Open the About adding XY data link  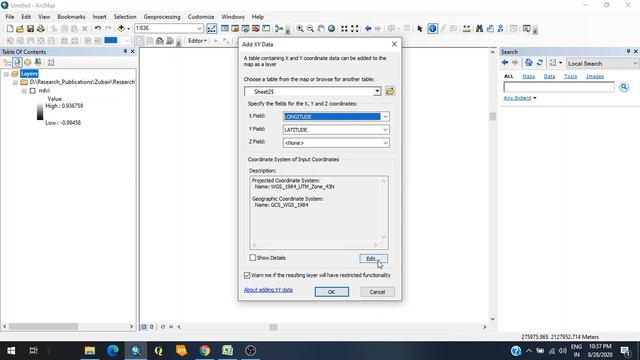[268, 290]
